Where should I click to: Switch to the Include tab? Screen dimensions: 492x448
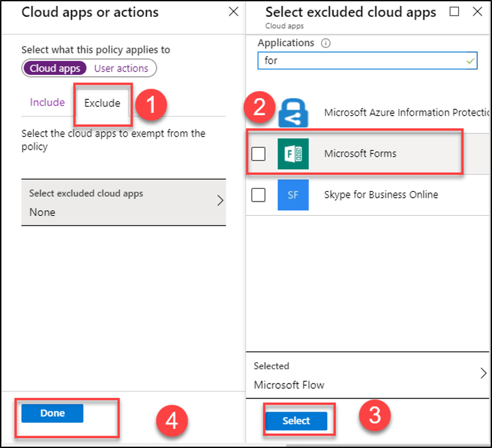pos(47,103)
